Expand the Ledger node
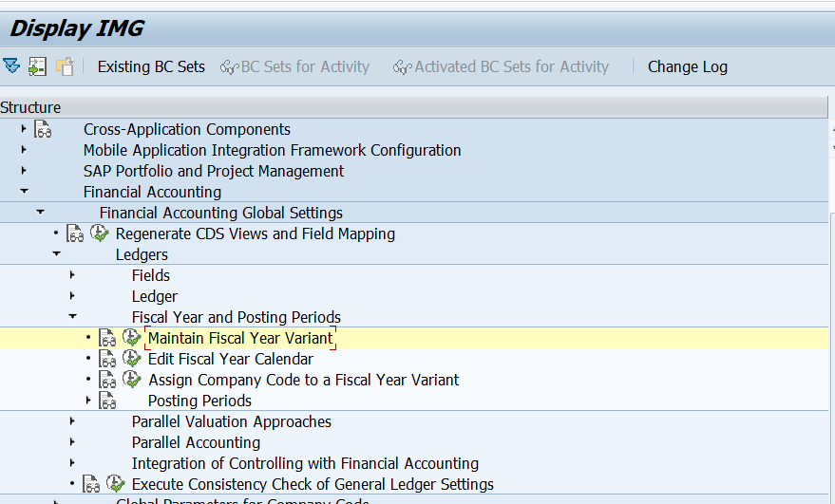Screen dimensions: 835x504 [72, 295]
